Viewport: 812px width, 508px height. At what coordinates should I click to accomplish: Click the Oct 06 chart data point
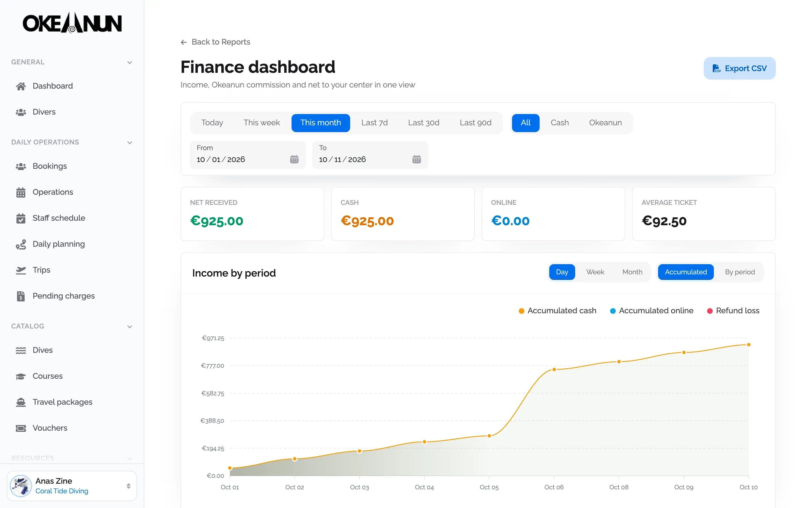[554, 370]
